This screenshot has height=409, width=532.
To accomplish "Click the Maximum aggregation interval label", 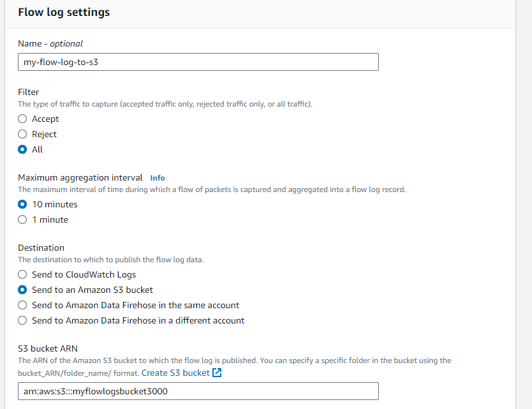I will click(81, 177).
